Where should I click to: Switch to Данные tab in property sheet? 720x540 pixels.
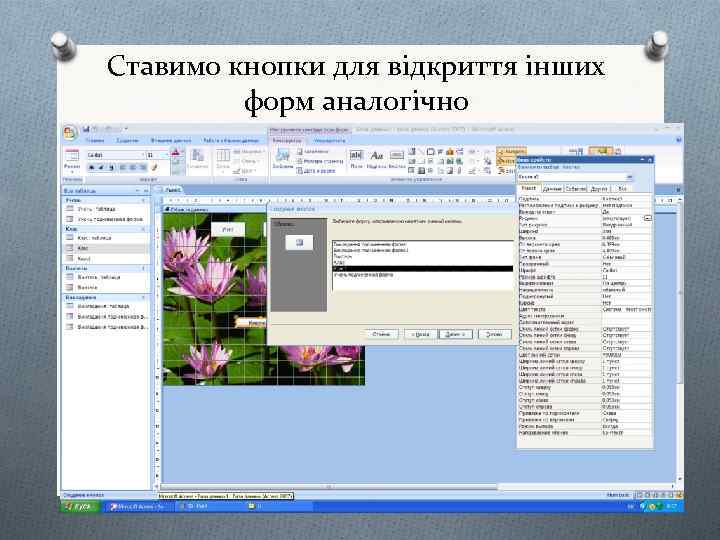point(552,189)
